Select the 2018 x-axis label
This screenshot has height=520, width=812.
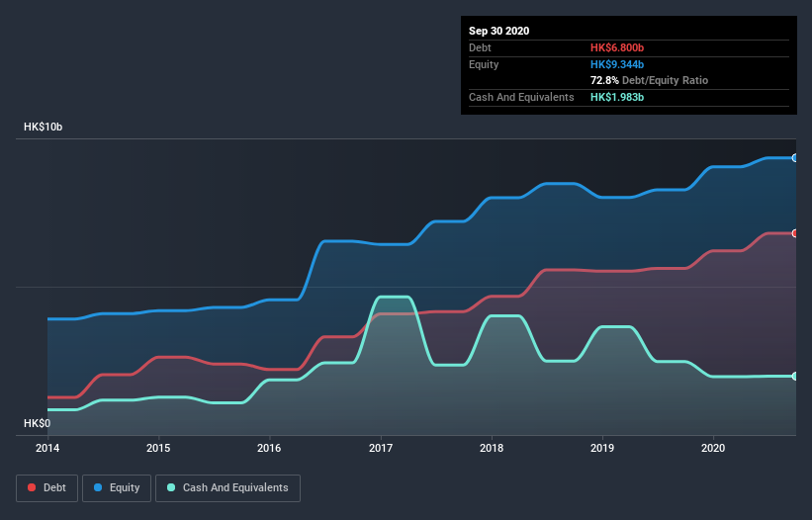[x=492, y=448]
